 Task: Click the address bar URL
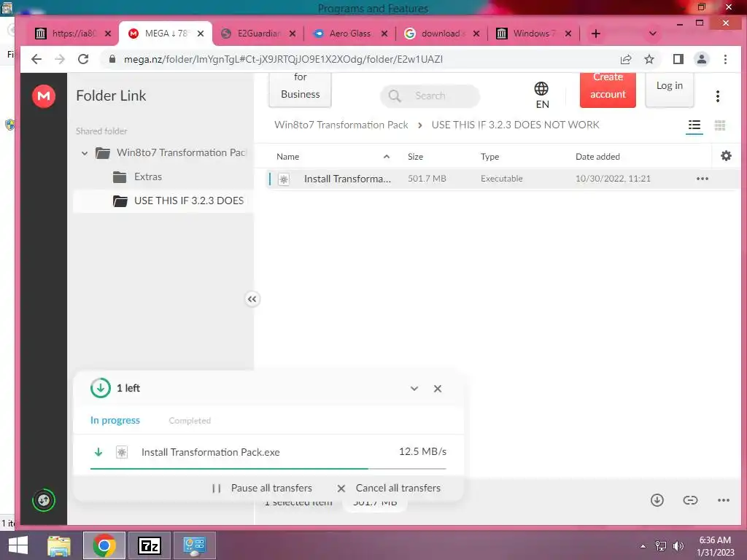click(x=283, y=59)
